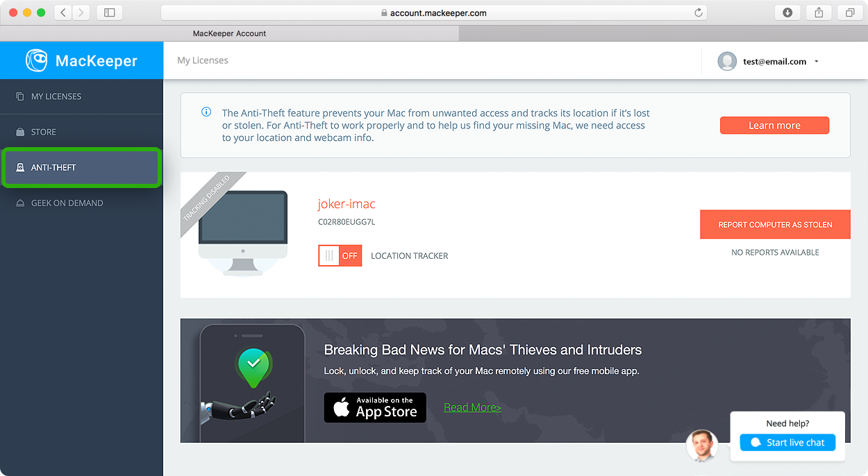Start live chat with support
The image size is (868, 476).
coord(787,443)
